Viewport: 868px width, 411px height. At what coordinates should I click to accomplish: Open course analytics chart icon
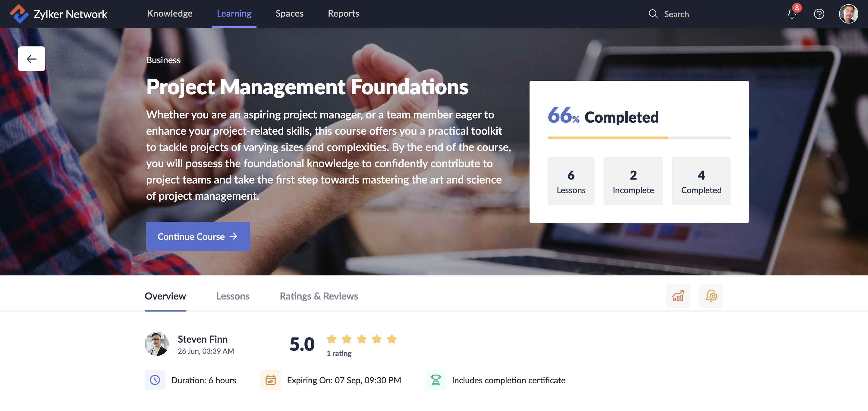coord(678,296)
